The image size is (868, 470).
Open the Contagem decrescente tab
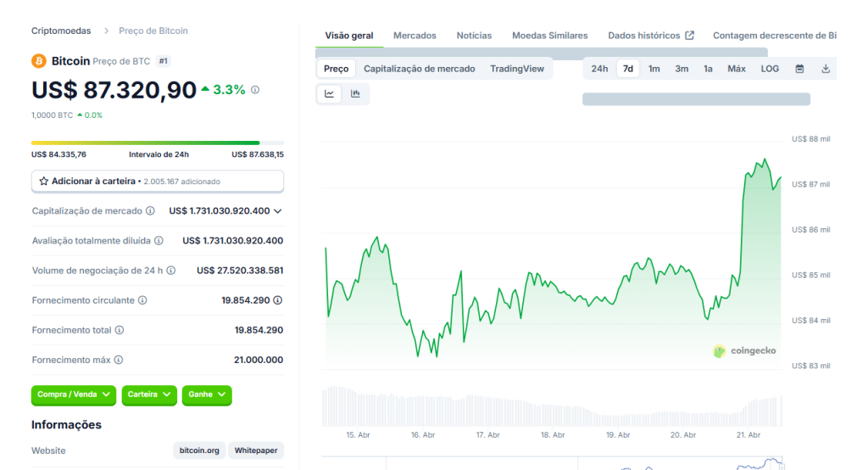775,36
